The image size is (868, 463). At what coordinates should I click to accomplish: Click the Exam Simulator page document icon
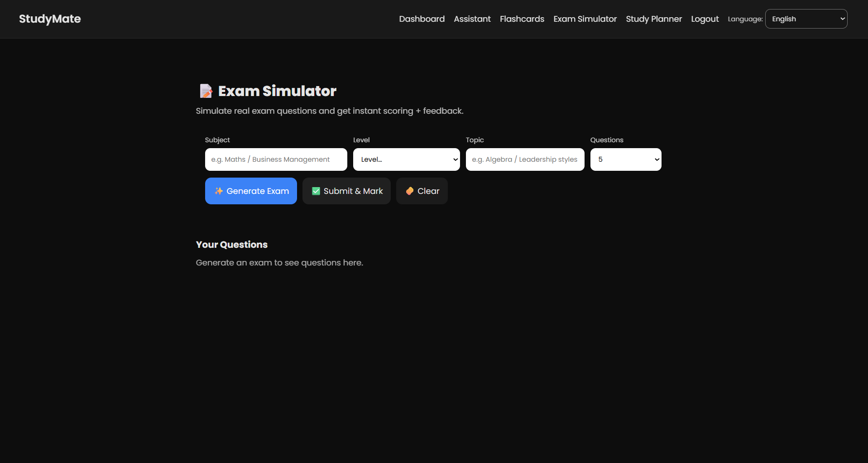click(206, 91)
